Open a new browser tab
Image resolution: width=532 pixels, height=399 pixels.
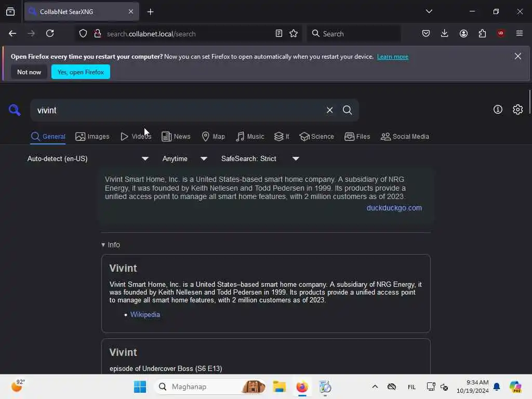[x=150, y=12]
